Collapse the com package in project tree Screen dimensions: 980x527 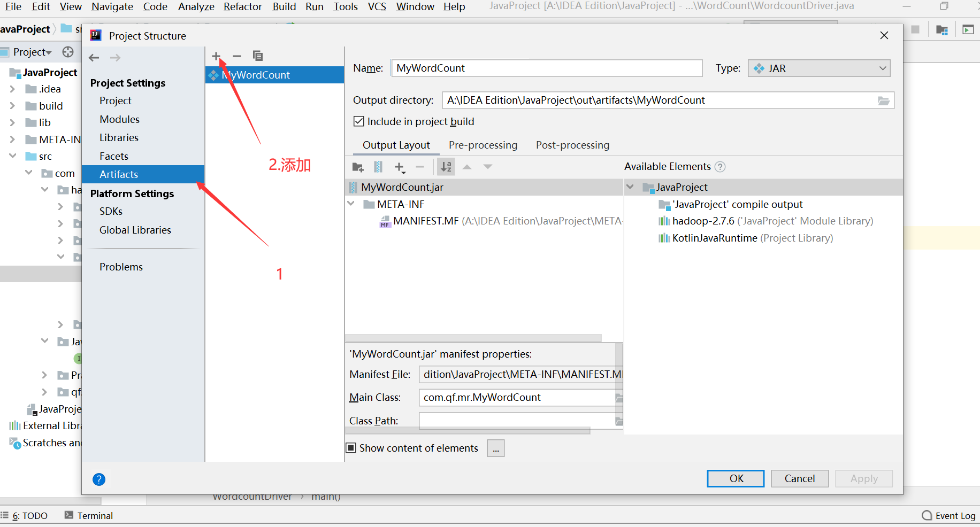click(x=29, y=173)
